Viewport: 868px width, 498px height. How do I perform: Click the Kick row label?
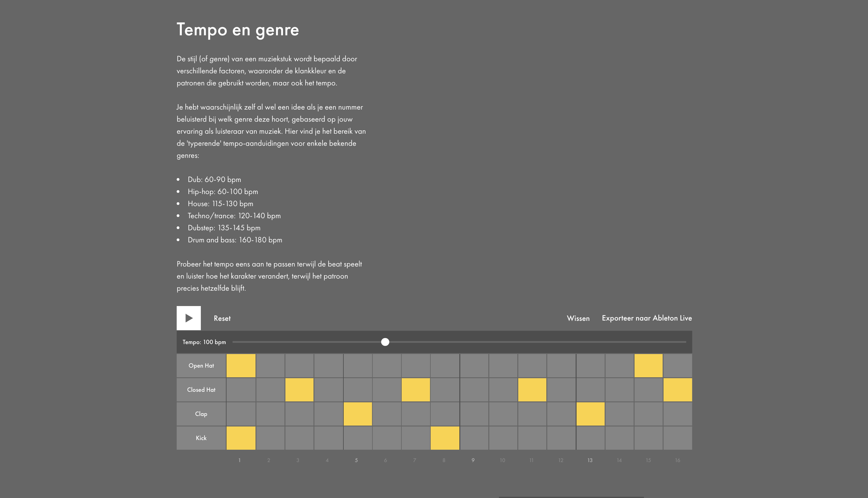(201, 438)
